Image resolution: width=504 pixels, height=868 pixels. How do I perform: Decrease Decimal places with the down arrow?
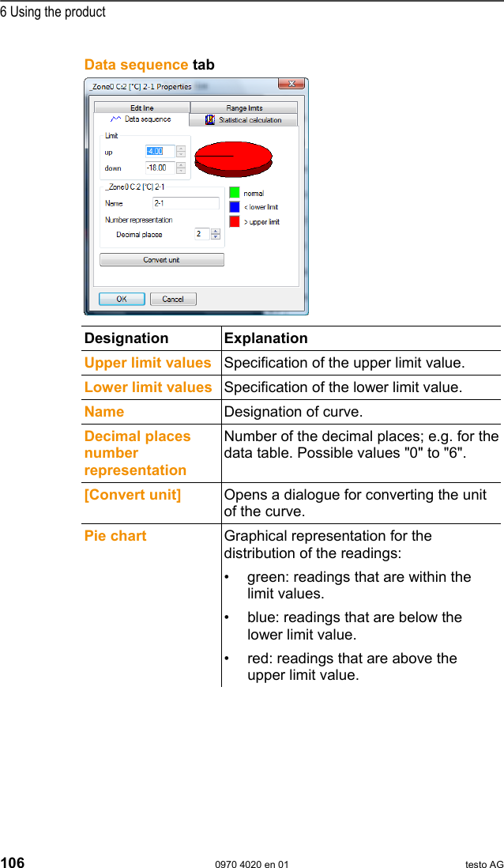(x=216, y=237)
